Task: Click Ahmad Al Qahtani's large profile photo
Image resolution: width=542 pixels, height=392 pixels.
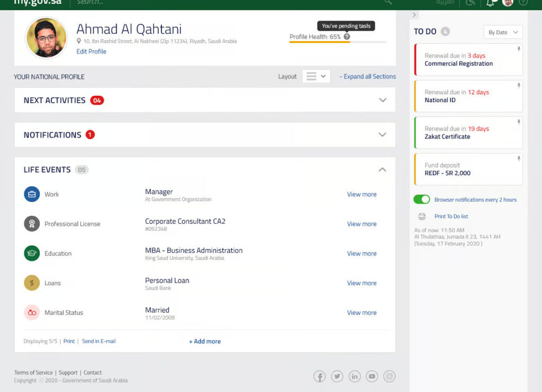Action: (46, 38)
